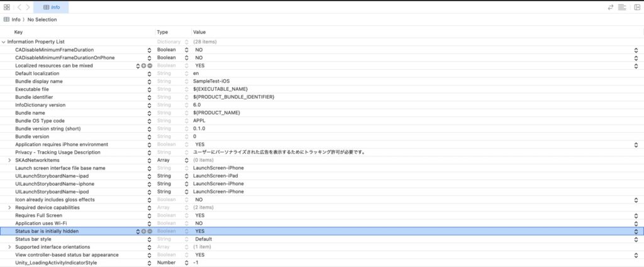Click plus icon on Status bar is initially hidden row
This screenshot has height=267, width=644.
143,231
